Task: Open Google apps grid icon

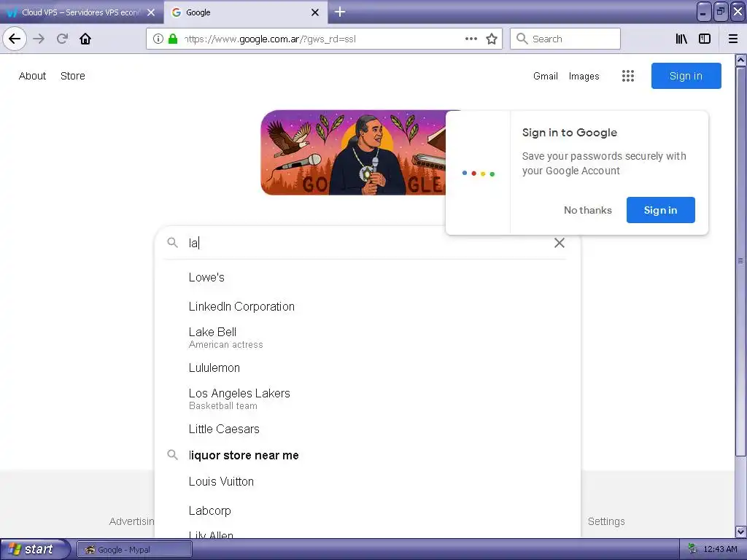Action: tap(628, 76)
